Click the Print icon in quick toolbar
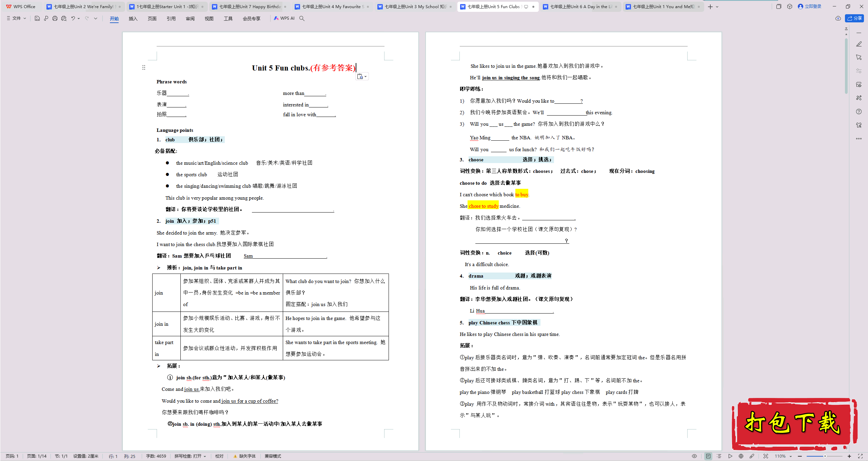The image size is (868, 461). coord(55,18)
